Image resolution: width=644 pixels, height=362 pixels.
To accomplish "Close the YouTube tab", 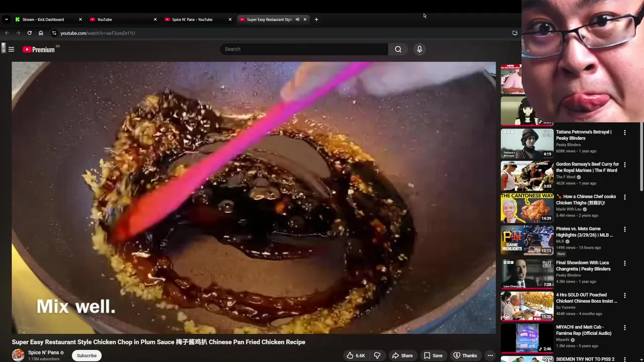I will pos(155,20).
